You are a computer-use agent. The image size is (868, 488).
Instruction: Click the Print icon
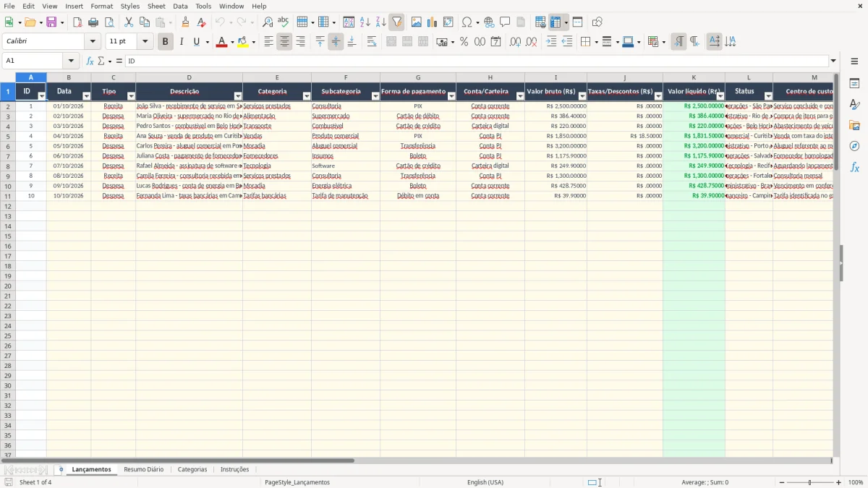[93, 22]
